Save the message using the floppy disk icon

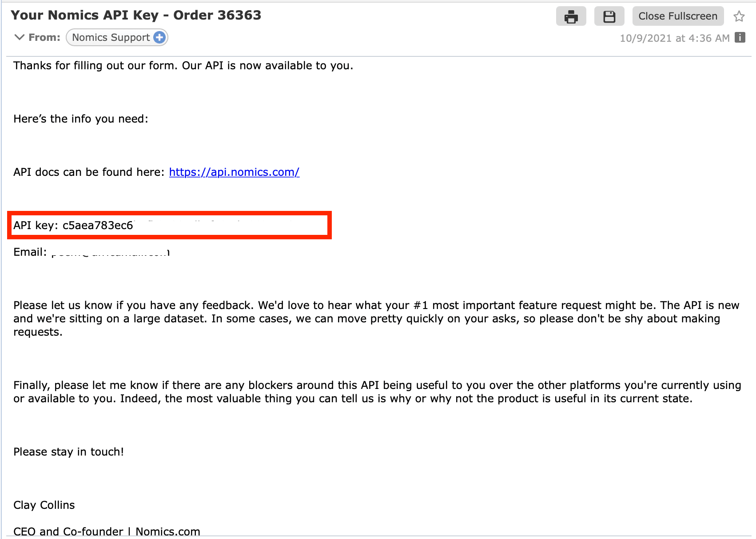point(609,16)
